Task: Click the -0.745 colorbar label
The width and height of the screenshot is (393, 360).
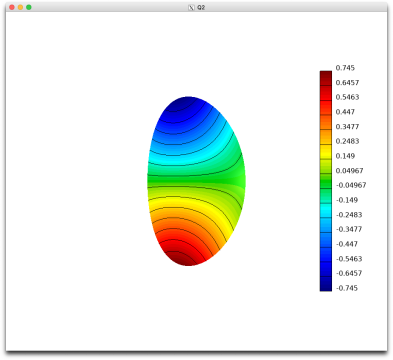Action: [x=347, y=288]
